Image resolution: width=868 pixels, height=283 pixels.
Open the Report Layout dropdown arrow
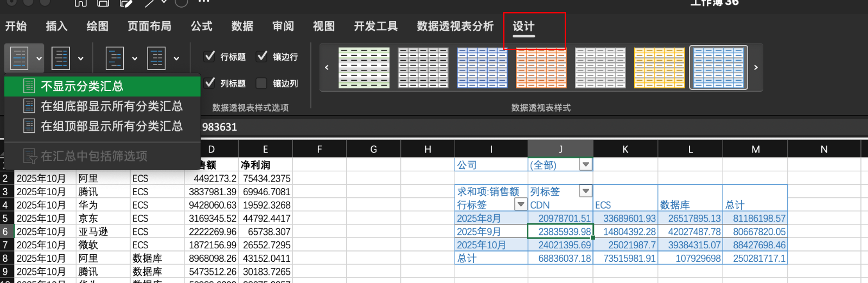[x=135, y=59]
